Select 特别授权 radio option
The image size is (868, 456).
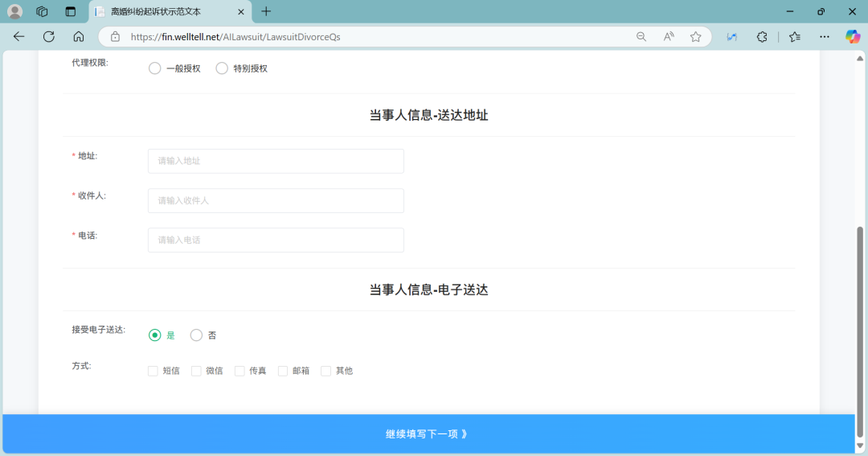pyautogui.click(x=222, y=68)
